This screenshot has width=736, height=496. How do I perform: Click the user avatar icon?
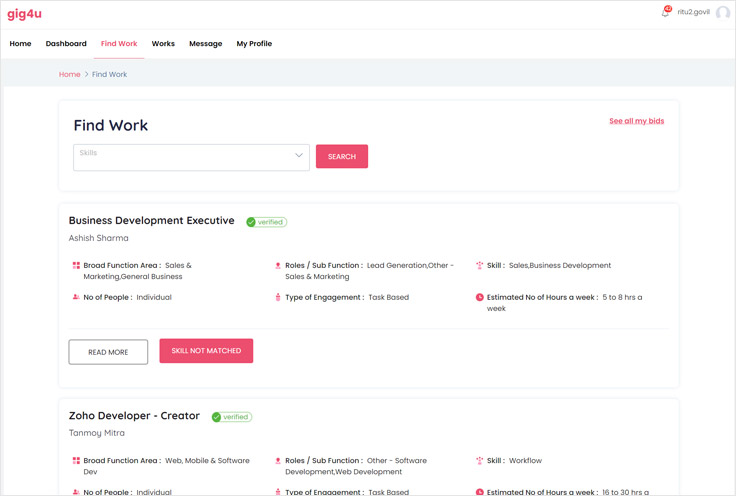(x=722, y=13)
